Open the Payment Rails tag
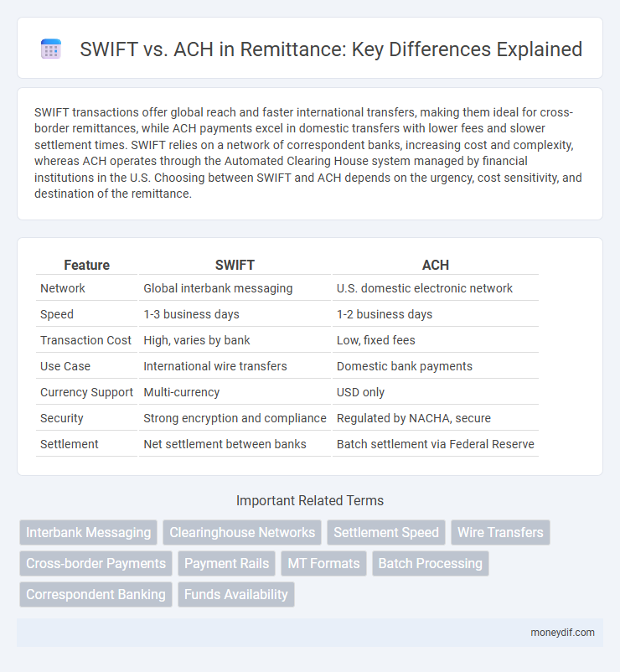The height and width of the screenshot is (672, 620). (x=227, y=563)
